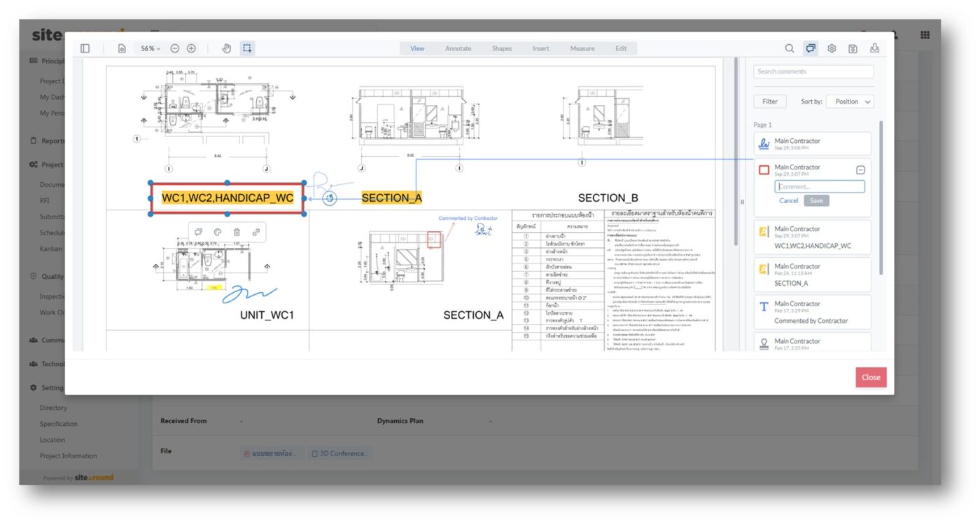Select the red rectangle annotation WC1,WC2,HANDICAP_WC
The width and height of the screenshot is (980, 524).
[x=227, y=198]
